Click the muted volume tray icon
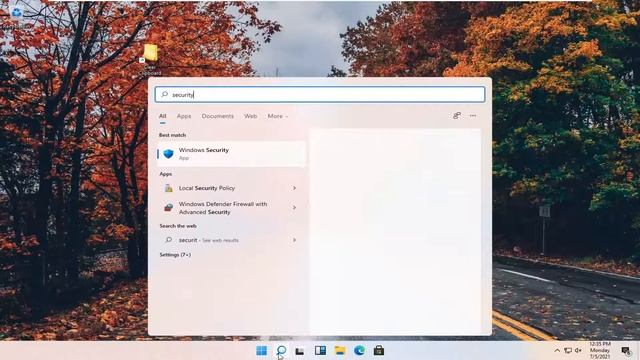 (578, 351)
